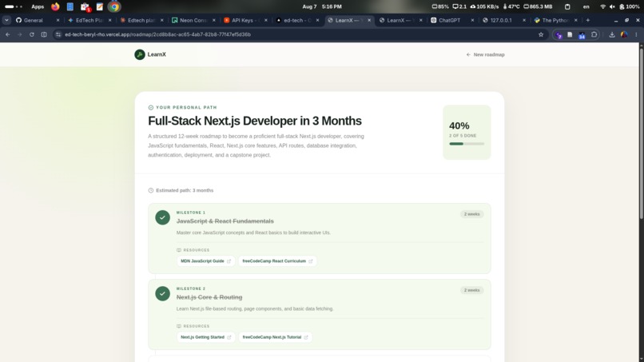Click the Milestone 2 2 weeks badge
644x362 pixels.
(x=472, y=290)
